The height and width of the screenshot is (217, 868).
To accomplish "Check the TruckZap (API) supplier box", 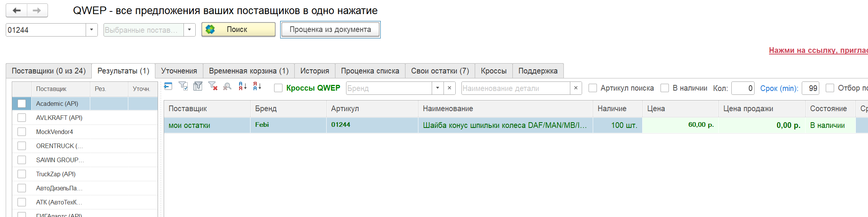I will click(x=22, y=174).
